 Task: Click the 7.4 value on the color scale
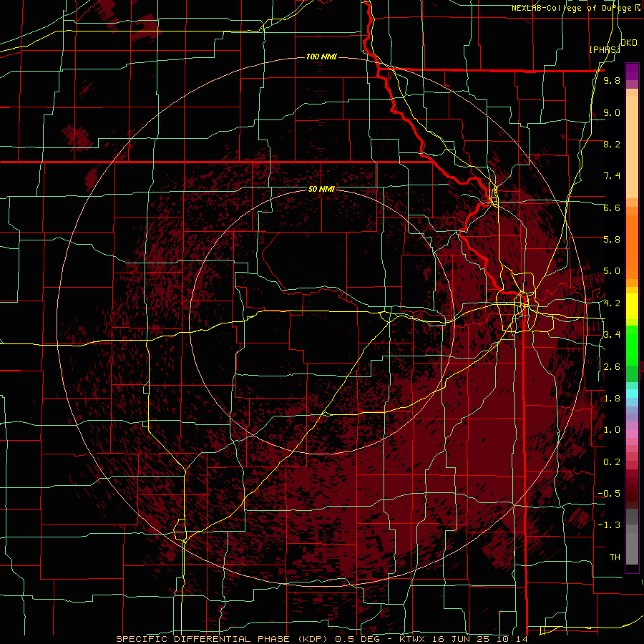[x=612, y=176]
